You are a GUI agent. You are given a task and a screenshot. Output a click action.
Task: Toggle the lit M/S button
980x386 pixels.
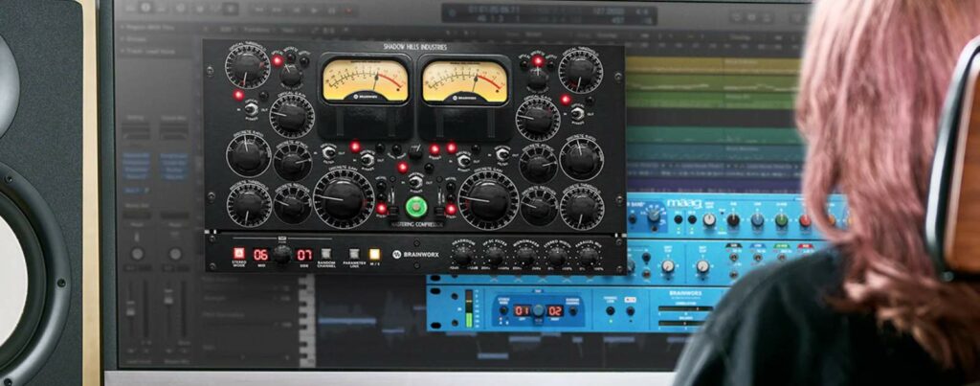pos(376,255)
